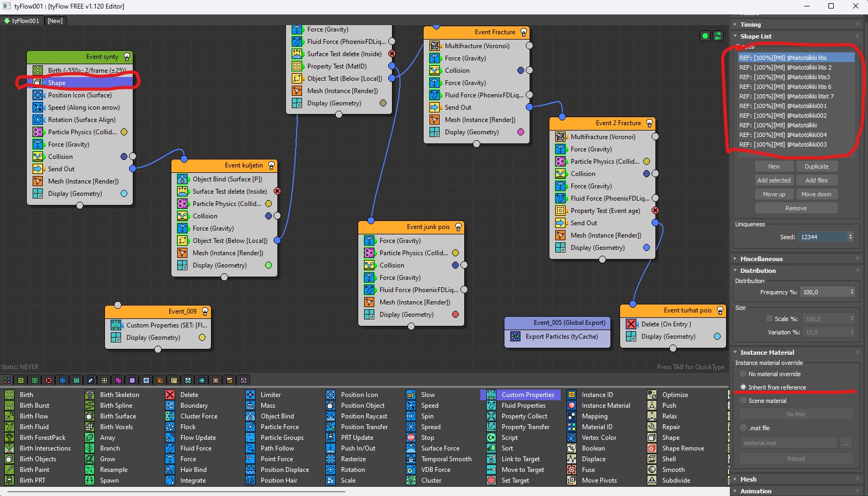This screenshot has width=868, height=496.
Task: Select Scene material radio button
Action: pyautogui.click(x=743, y=400)
